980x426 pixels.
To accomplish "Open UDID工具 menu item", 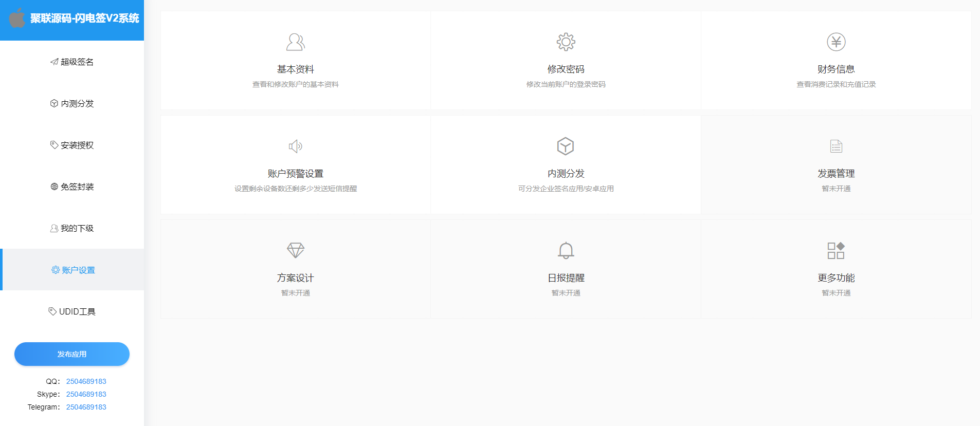I will point(72,311).
